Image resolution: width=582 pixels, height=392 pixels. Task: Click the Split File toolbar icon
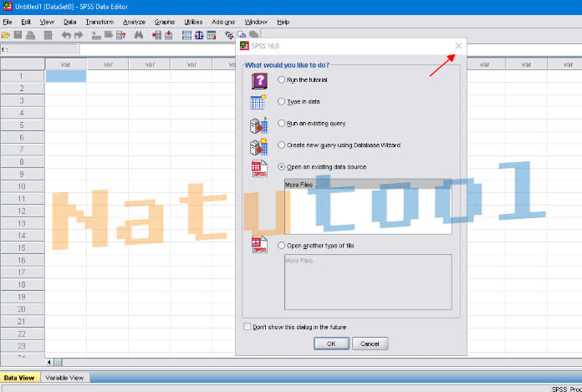coord(186,36)
